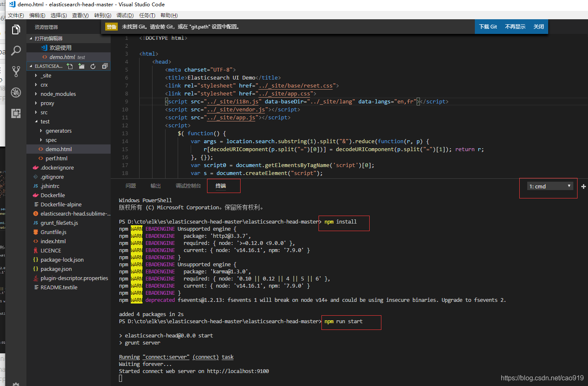Open the 文件(F) menu
Screen dimensions: 588x386
click(x=16, y=15)
